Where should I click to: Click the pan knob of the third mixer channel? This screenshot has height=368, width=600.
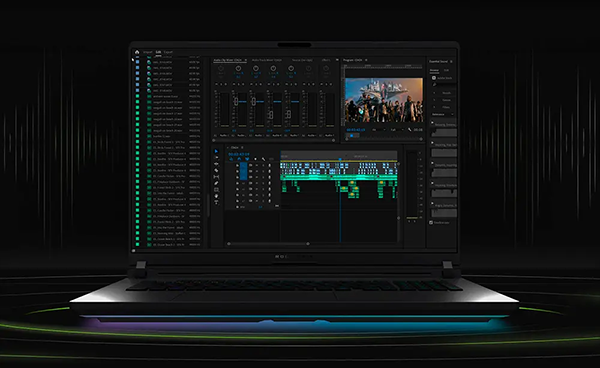[256, 68]
